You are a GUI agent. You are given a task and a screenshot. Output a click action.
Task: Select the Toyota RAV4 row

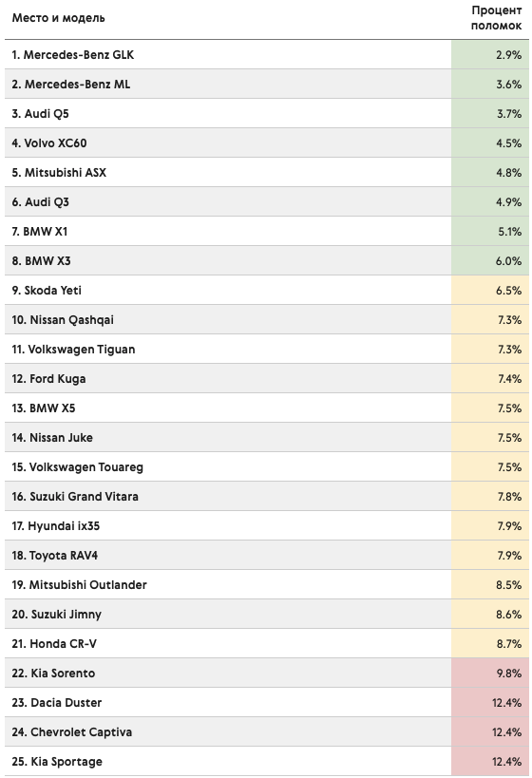pos(267,555)
